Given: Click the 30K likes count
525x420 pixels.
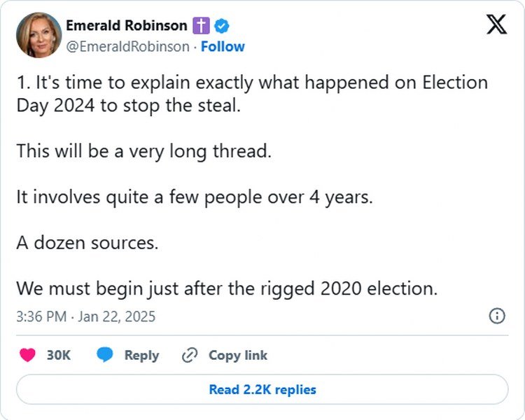Looking at the screenshot, I should [x=59, y=355].
